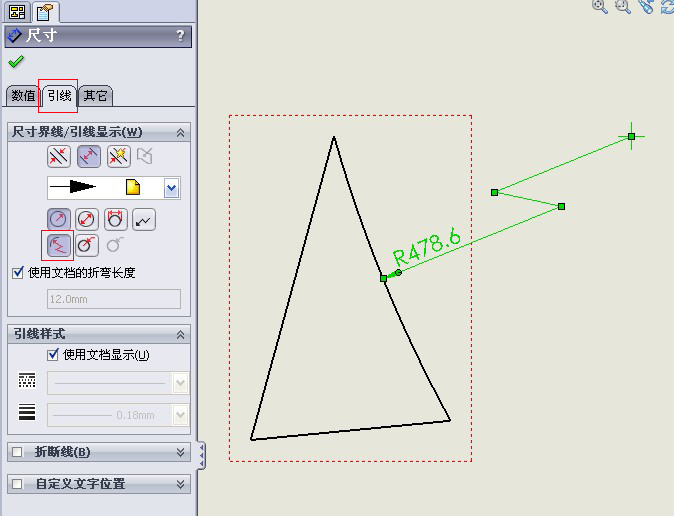Expand the 折断线 section
The height and width of the screenshot is (516, 674).
point(181,452)
